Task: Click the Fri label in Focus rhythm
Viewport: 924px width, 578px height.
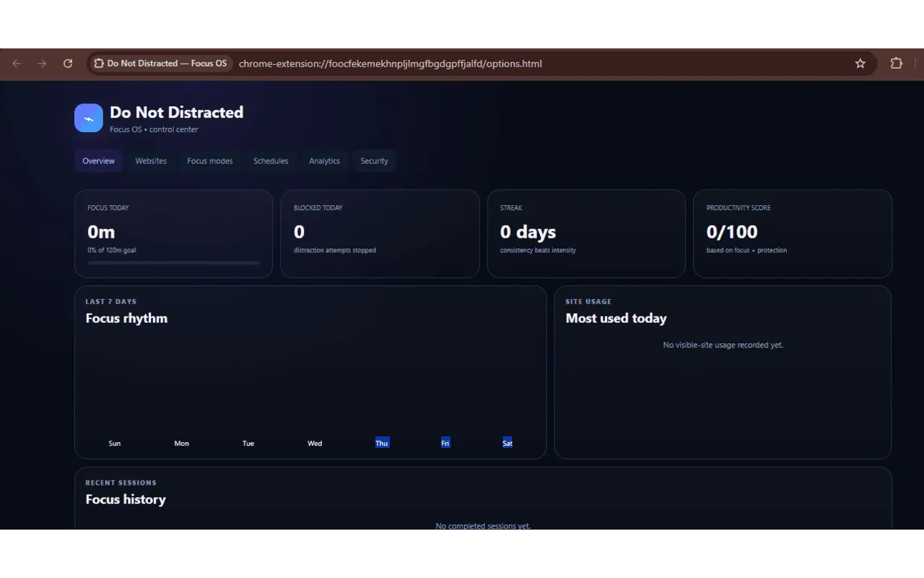Action: tap(445, 443)
